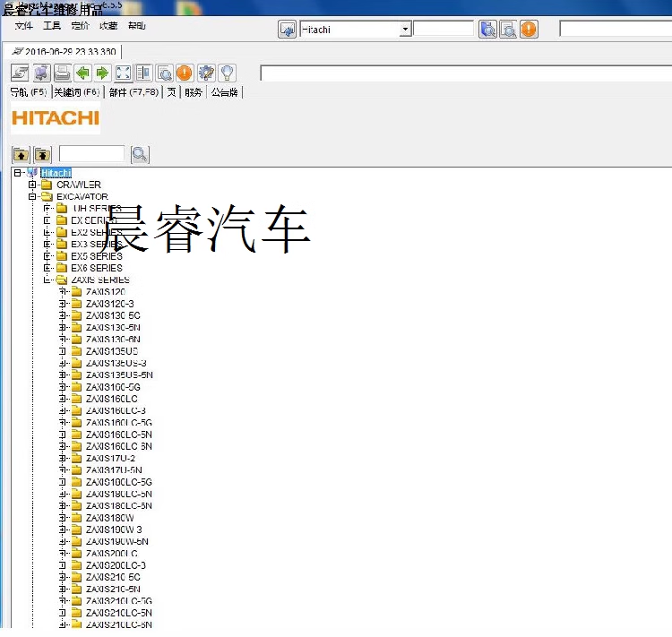This screenshot has width=672, height=637.
Task: Click the orange alert icon in top bar
Action: [529, 30]
